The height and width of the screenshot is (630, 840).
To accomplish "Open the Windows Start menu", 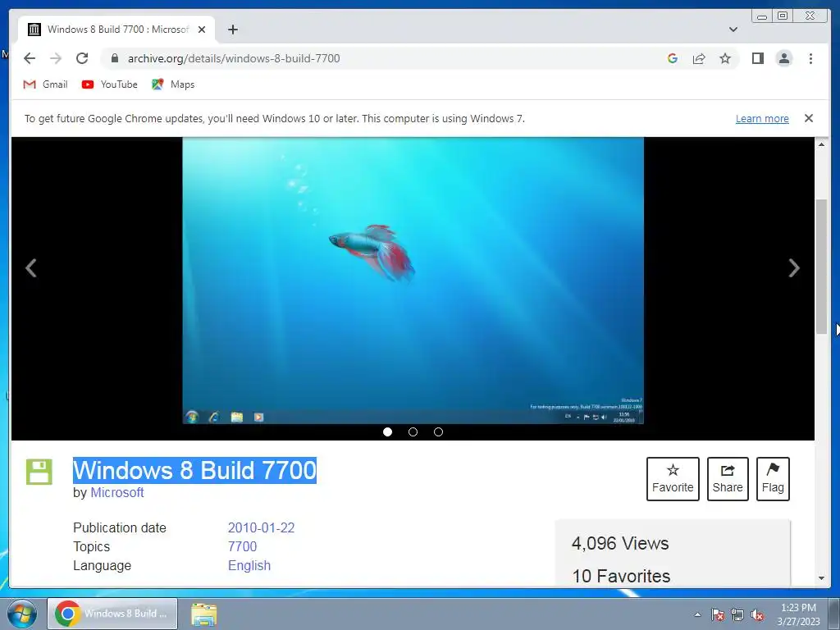I will [x=22, y=614].
